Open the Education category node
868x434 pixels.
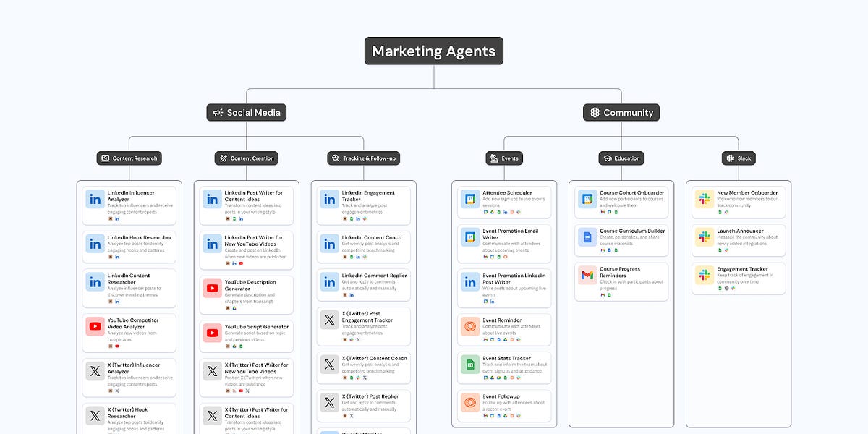click(x=621, y=158)
